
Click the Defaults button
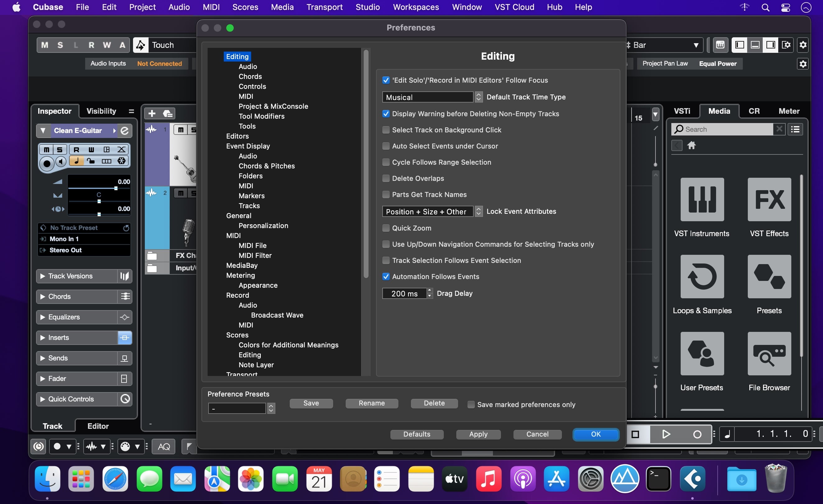416,434
